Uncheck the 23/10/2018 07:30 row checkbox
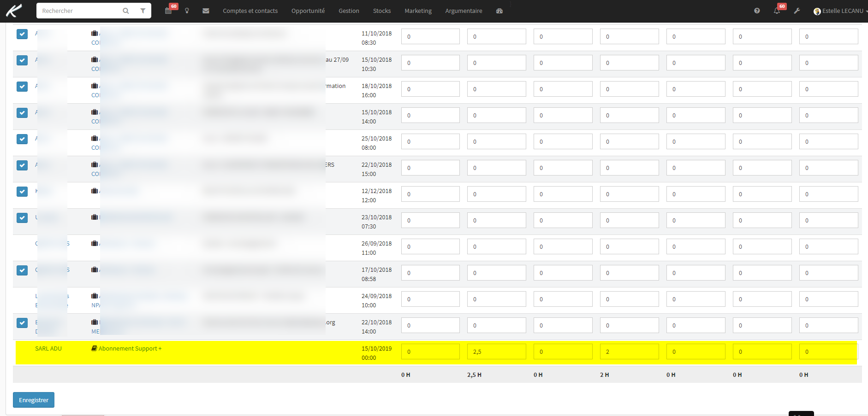The image size is (868, 416). click(x=22, y=218)
